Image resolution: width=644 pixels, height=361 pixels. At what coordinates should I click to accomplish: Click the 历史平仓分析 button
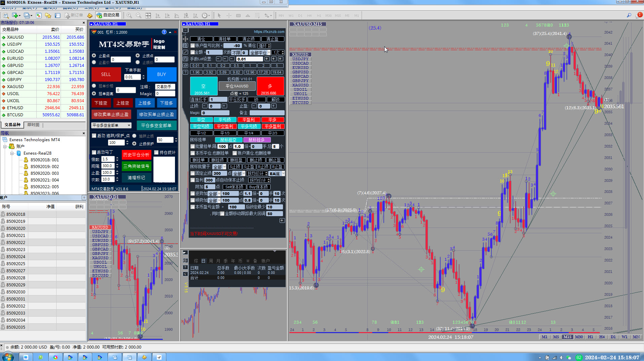(136, 155)
